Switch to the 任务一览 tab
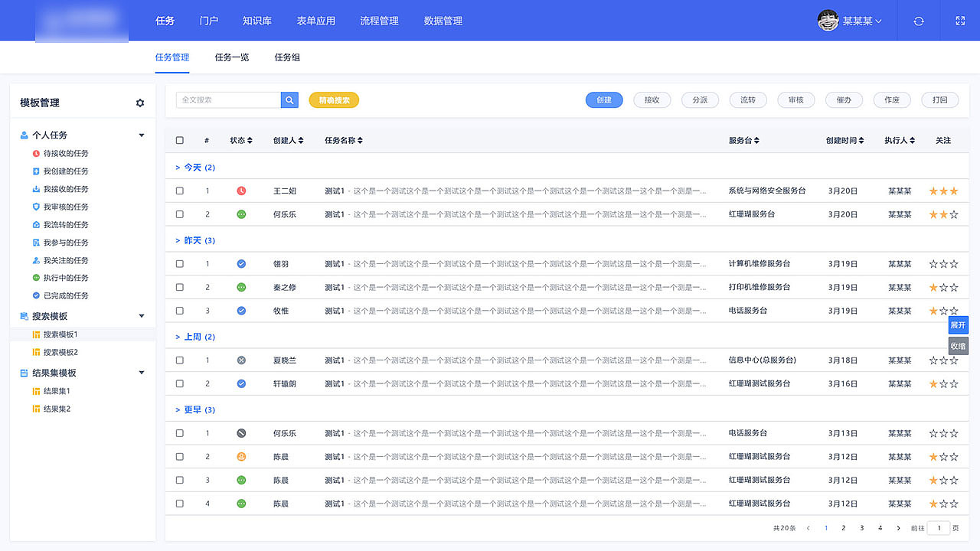 [x=231, y=57]
